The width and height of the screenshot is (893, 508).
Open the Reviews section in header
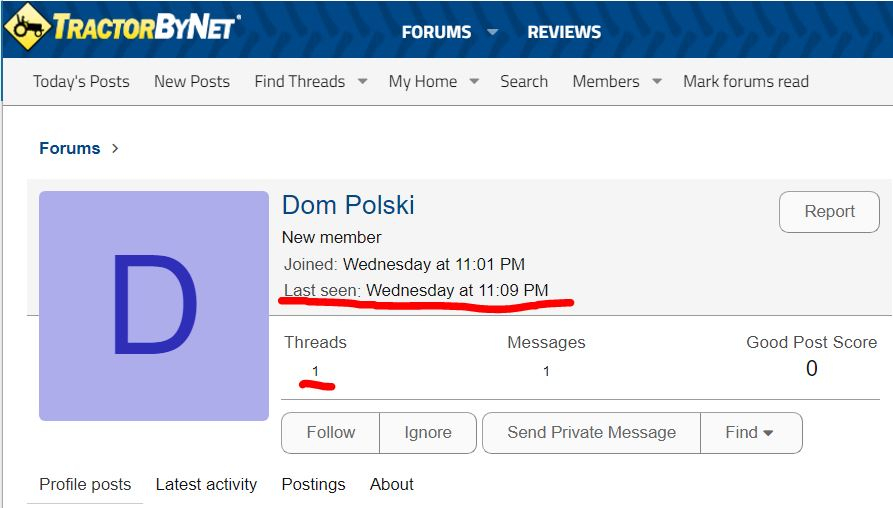coord(564,32)
